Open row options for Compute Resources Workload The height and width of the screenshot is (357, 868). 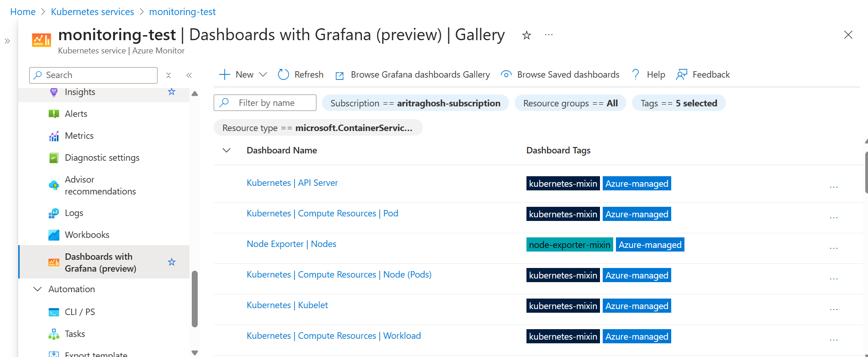(x=834, y=340)
